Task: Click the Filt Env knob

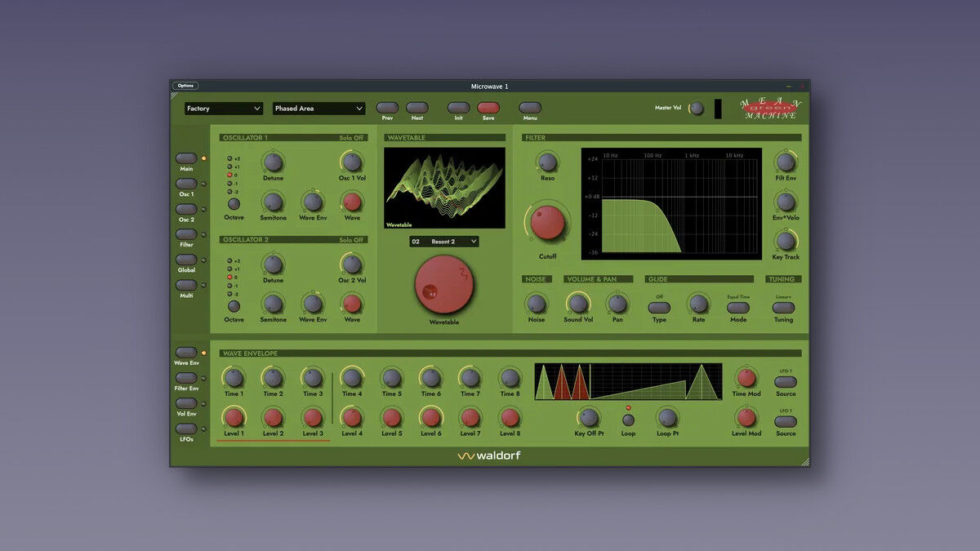Action: (786, 162)
